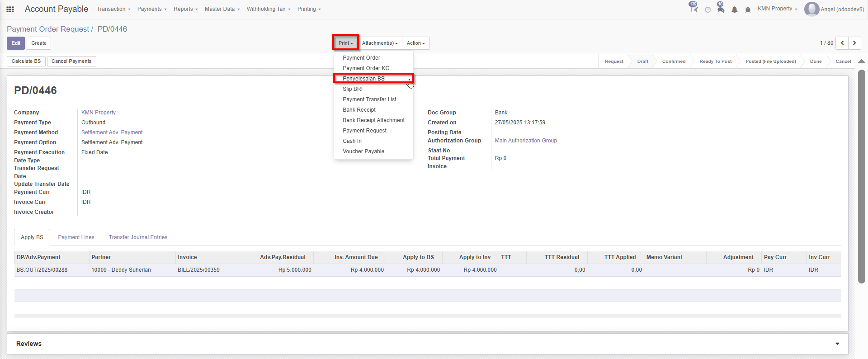Click the Draft status stage

coord(642,61)
